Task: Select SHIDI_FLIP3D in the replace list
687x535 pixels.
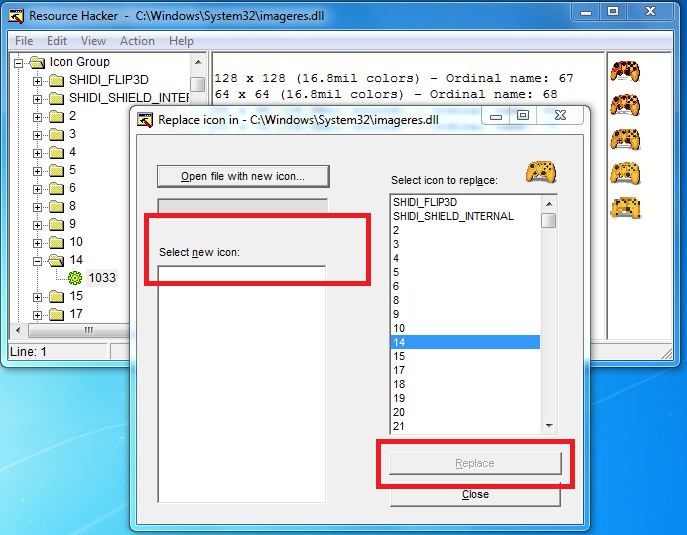Action: pyautogui.click(x=465, y=202)
